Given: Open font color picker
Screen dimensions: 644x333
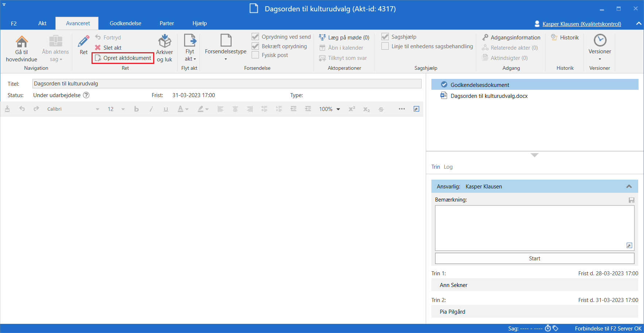Looking at the screenshot, I should (183, 109).
